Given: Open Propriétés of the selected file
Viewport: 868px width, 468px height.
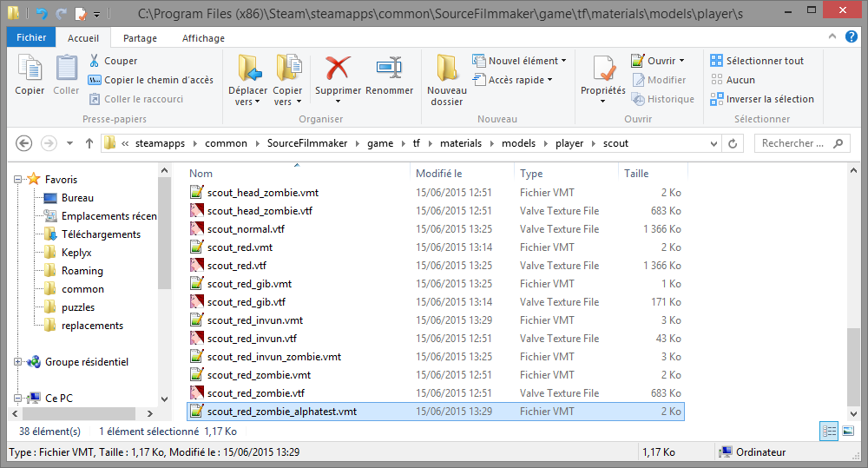Looking at the screenshot, I should tap(603, 80).
